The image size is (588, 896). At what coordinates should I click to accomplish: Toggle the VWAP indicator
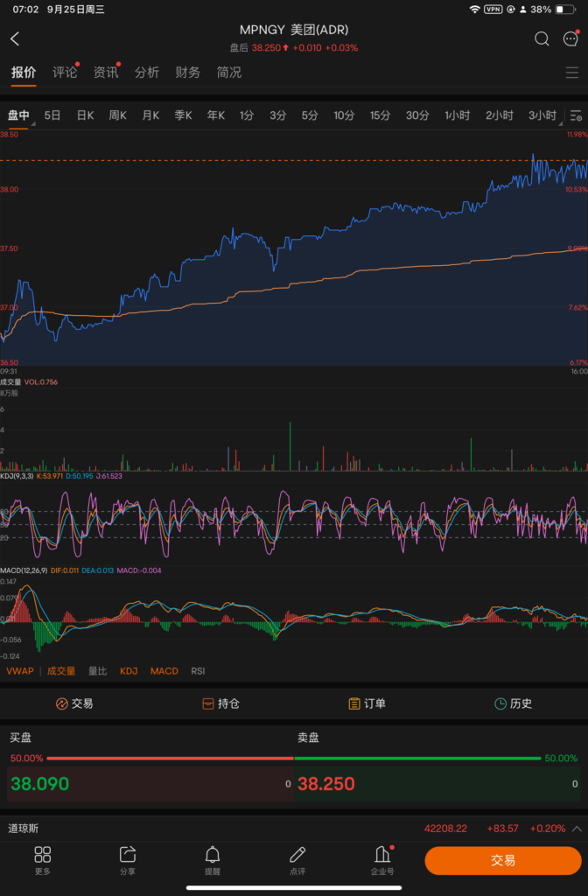click(x=20, y=671)
